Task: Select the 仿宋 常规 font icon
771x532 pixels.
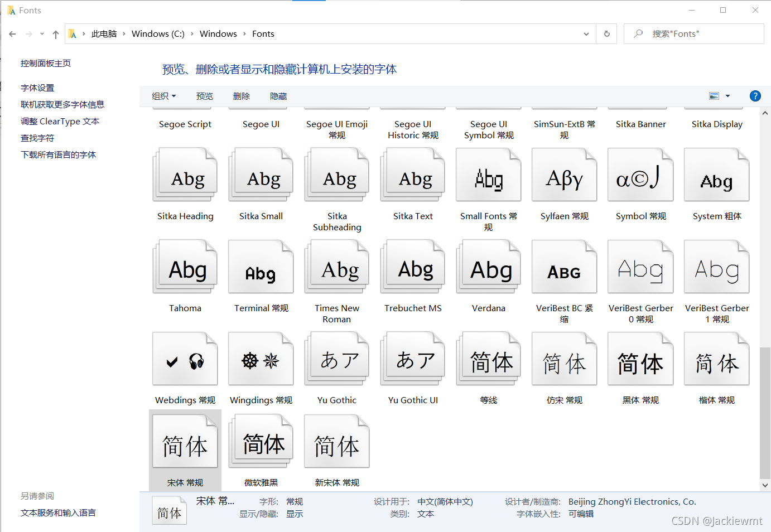Action: (565, 359)
